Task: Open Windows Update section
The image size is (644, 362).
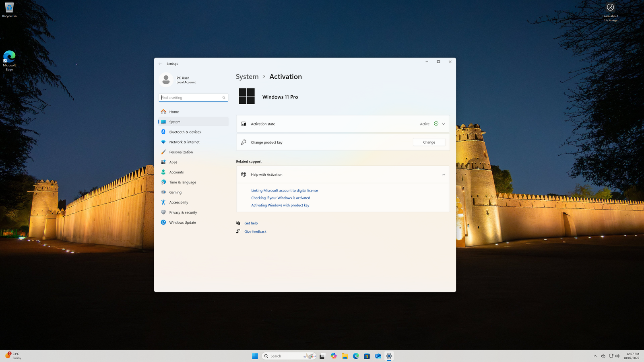Action: pos(182,222)
